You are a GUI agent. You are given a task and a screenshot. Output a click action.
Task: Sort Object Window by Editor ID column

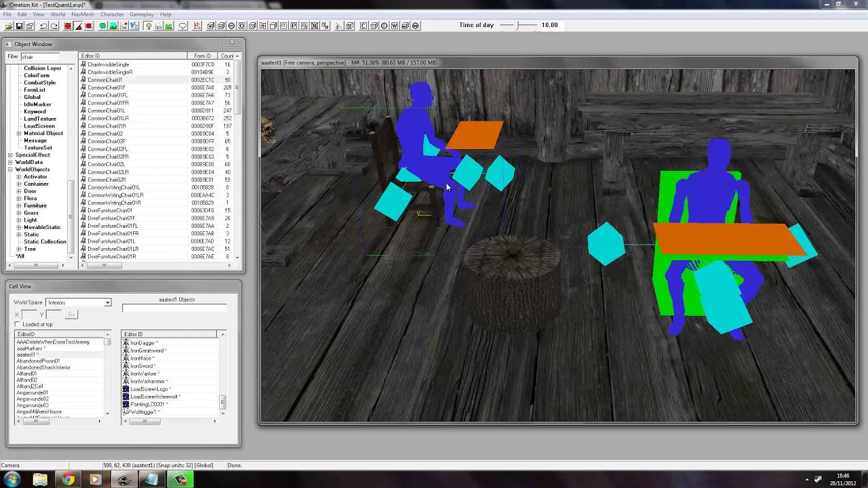pyautogui.click(x=133, y=56)
